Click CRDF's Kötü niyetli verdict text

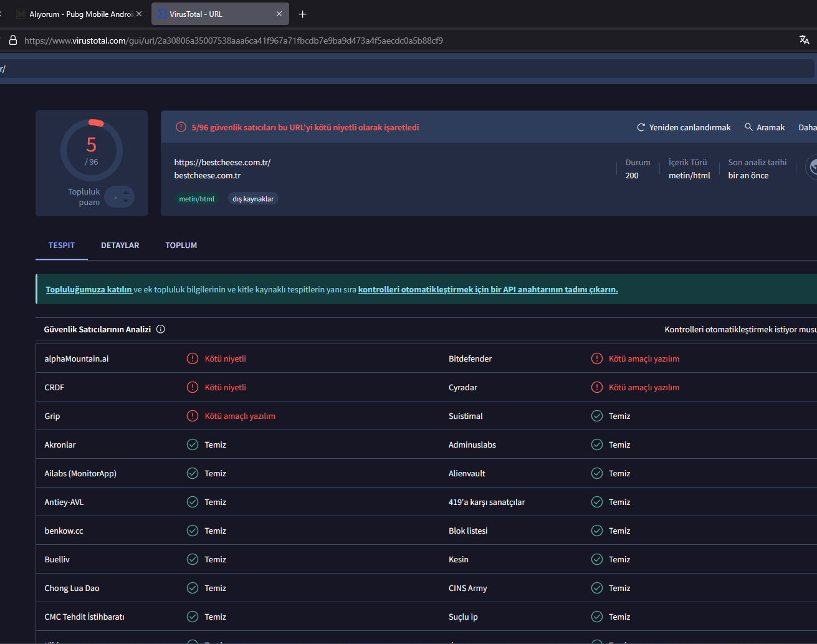(226, 387)
